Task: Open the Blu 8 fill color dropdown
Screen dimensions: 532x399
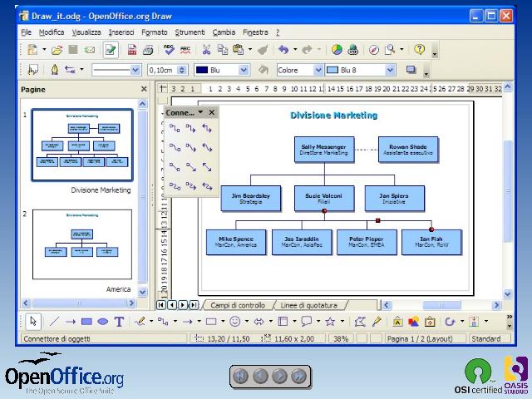Action: [360, 70]
